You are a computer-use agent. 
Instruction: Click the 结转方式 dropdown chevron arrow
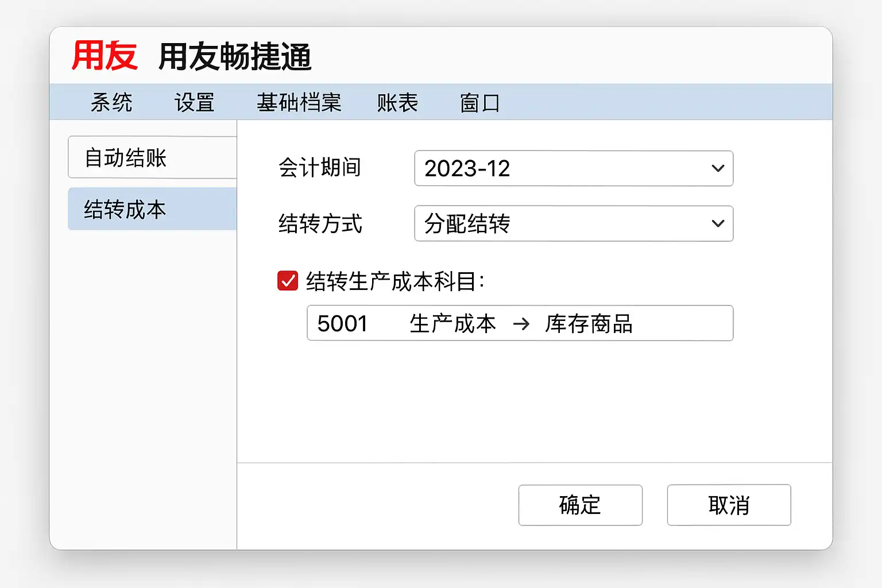pos(718,223)
